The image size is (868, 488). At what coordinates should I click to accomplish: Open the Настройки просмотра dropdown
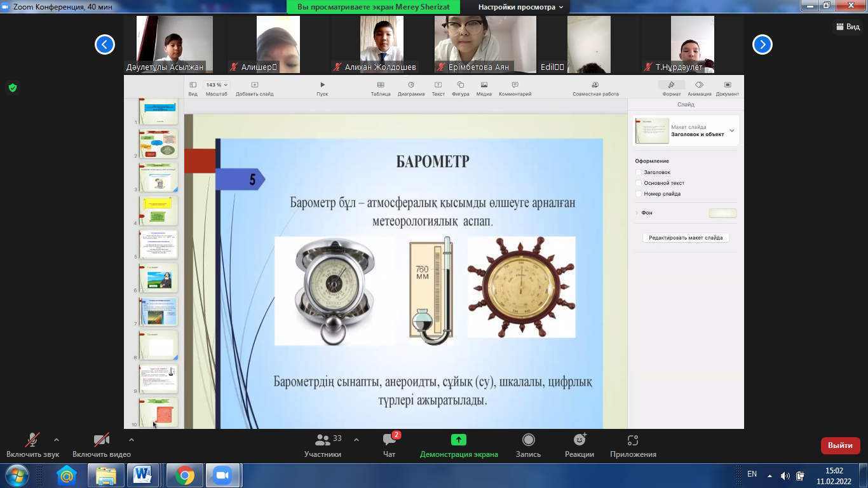click(520, 7)
